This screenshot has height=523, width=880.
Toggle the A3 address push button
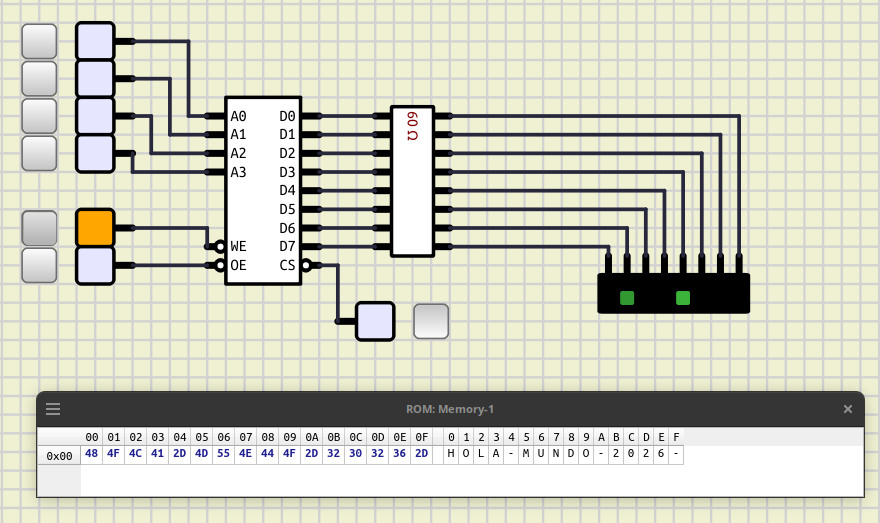click(x=39, y=153)
